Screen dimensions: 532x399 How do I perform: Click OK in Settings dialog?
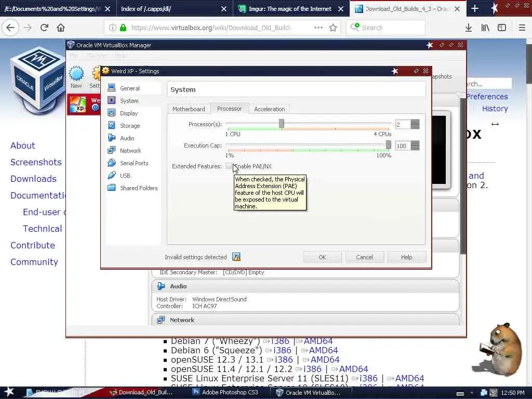322,257
